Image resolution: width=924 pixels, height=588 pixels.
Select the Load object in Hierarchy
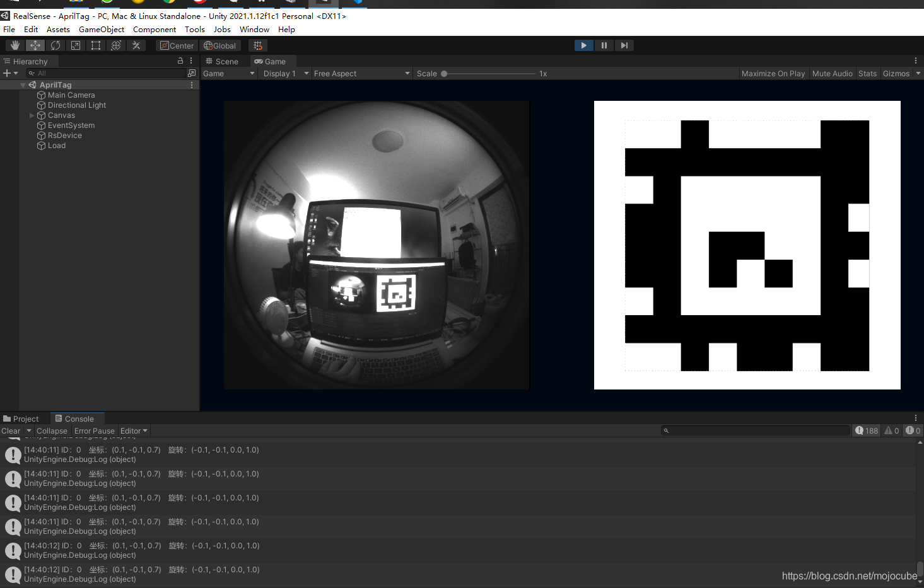[57, 146]
